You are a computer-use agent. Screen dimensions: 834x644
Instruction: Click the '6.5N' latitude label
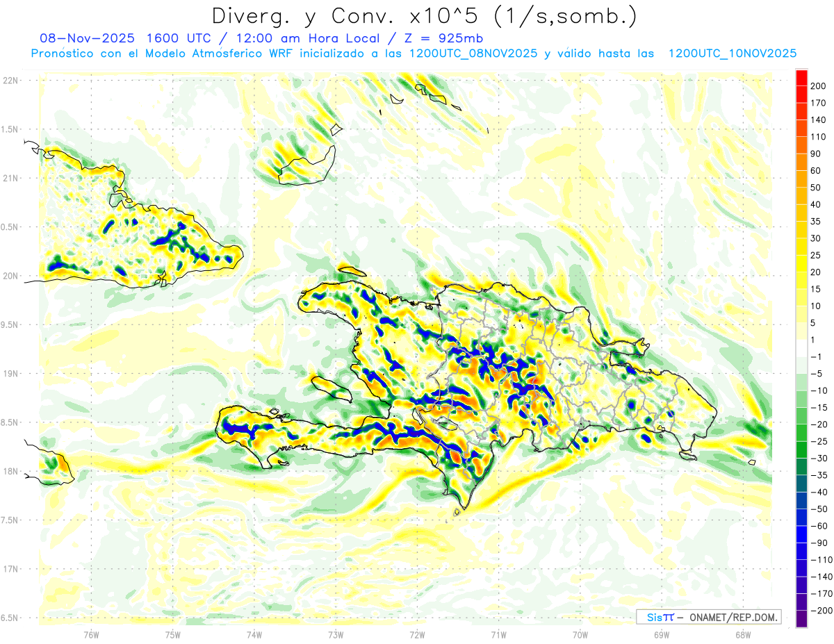click(9, 618)
